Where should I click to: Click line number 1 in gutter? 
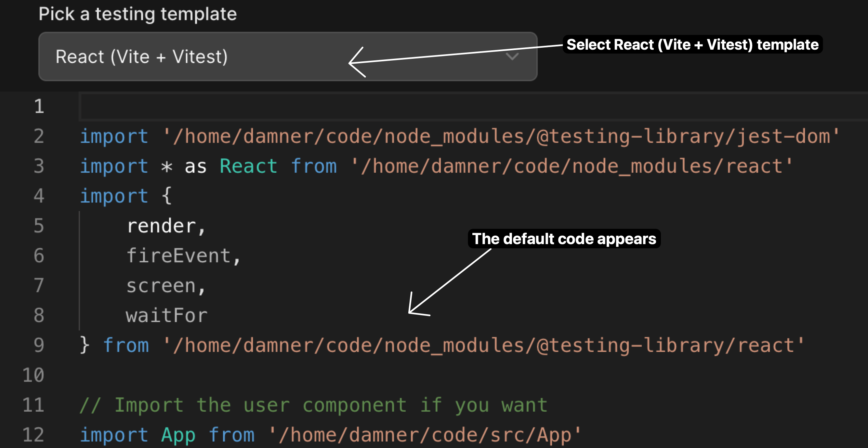click(39, 106)
